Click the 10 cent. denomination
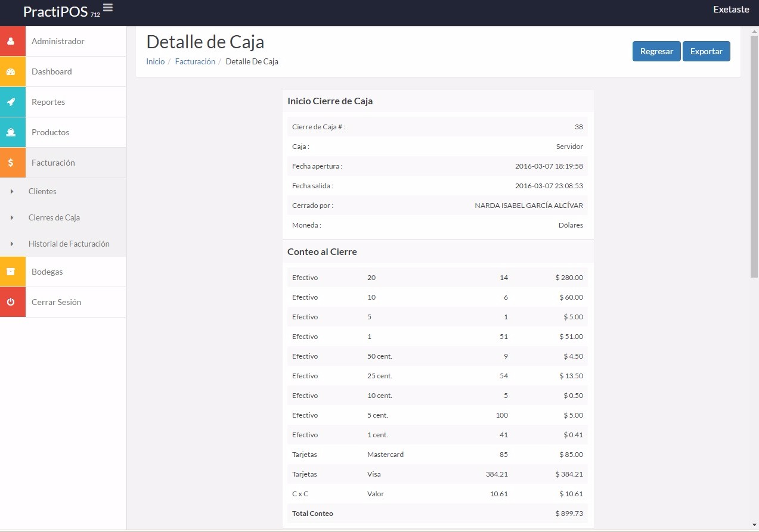759x532 pixels. (380, 396)
